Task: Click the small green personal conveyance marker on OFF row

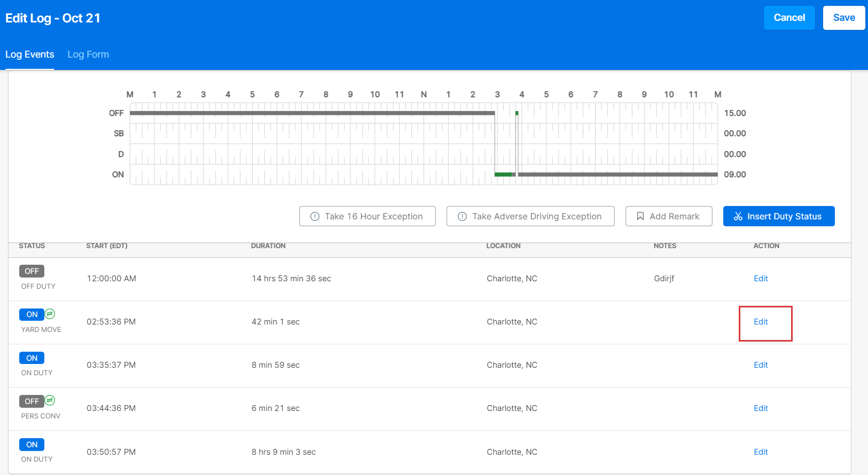Action: click(x=517, y=113)
